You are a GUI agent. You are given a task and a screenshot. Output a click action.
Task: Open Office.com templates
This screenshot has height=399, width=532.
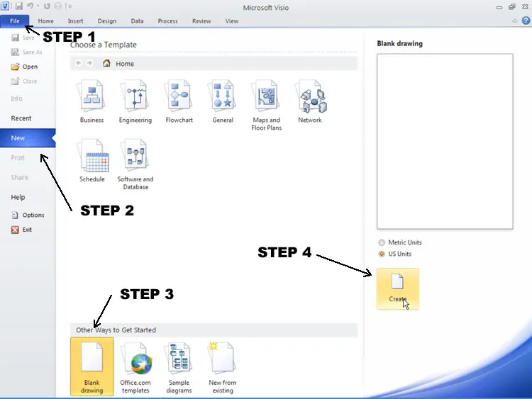click(135, 368)
